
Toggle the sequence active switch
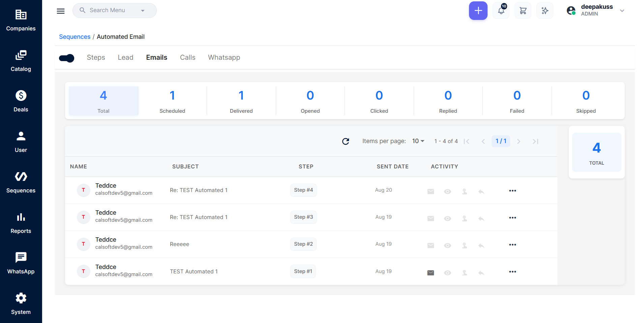[67, 58]
